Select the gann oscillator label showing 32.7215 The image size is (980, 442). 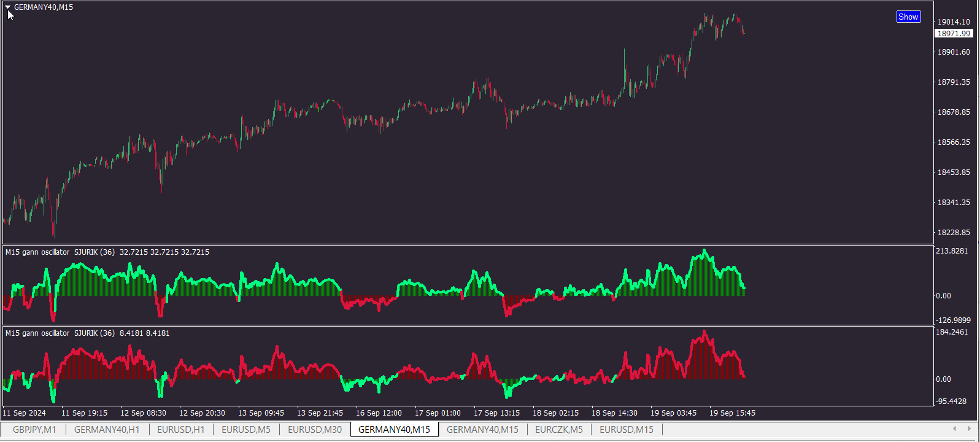pyautogui.click(x=107, y=252)
